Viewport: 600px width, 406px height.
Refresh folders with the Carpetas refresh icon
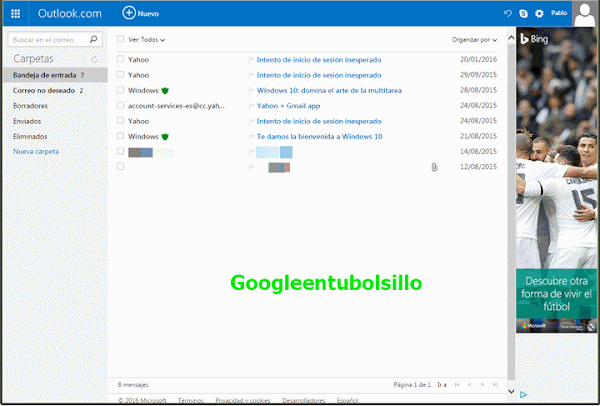click(95, 59)
